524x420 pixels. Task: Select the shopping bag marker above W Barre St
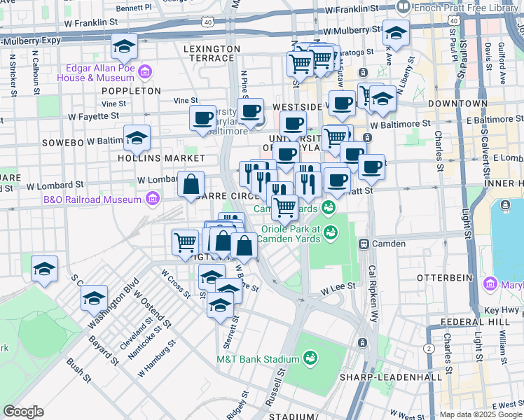[x=244, y=248]
